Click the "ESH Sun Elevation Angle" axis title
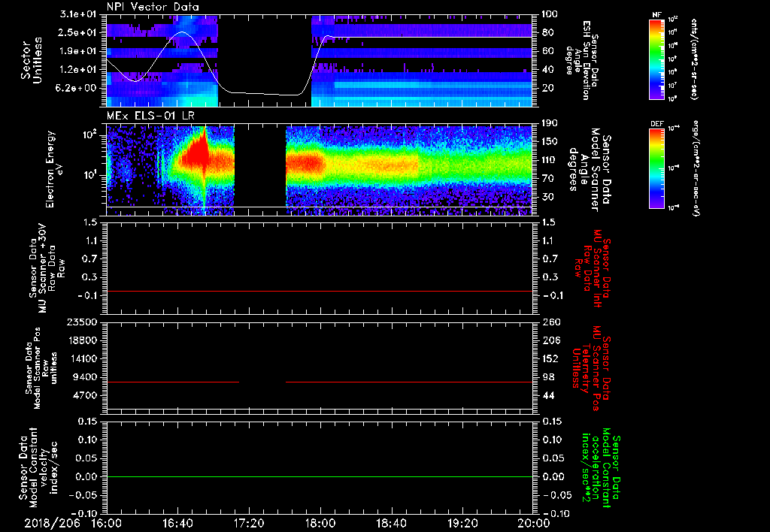770x532 pixels. point(583,60)
